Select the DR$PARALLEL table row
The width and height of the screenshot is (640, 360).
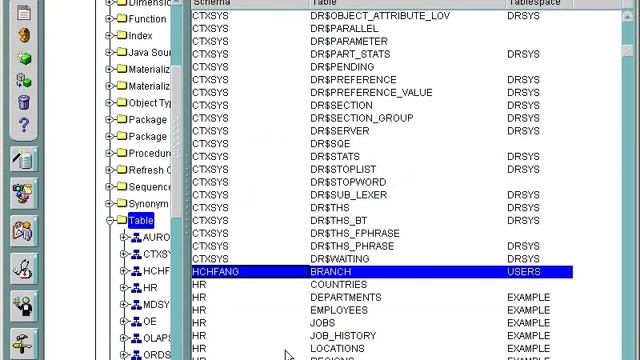382,29
